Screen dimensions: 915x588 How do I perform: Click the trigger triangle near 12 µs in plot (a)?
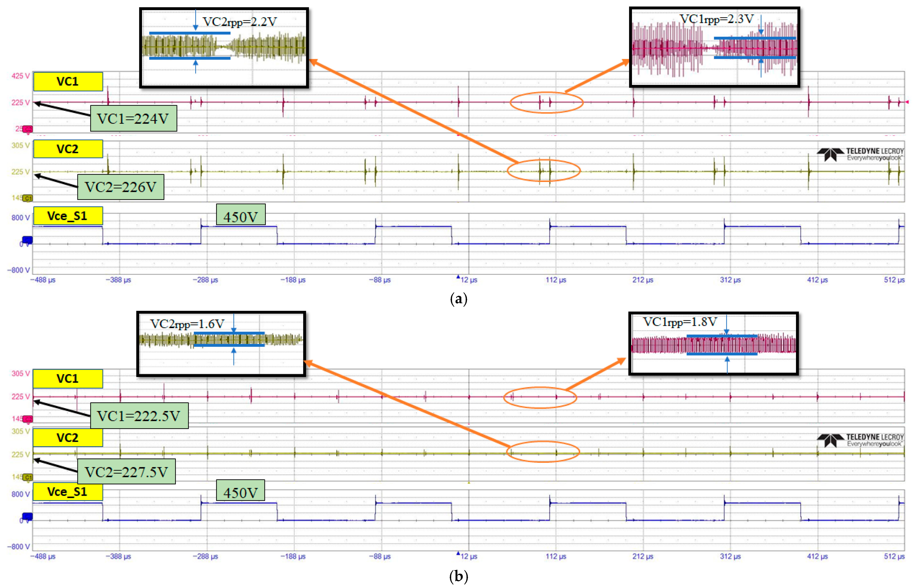pos(458,277)
